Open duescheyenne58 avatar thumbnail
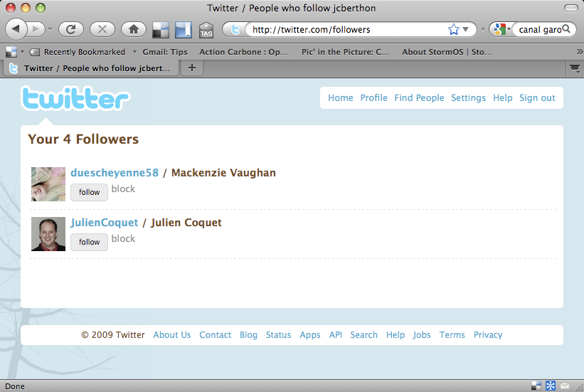 48,184
